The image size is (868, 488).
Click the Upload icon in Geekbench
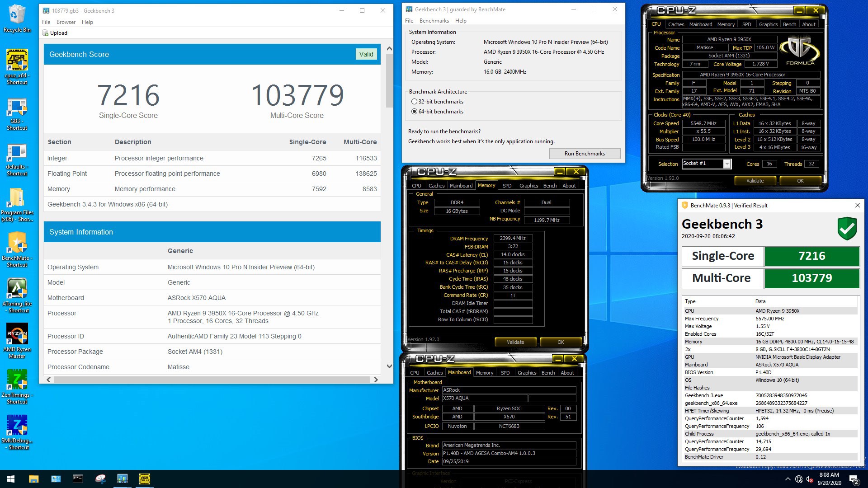(x=45, y=33)
